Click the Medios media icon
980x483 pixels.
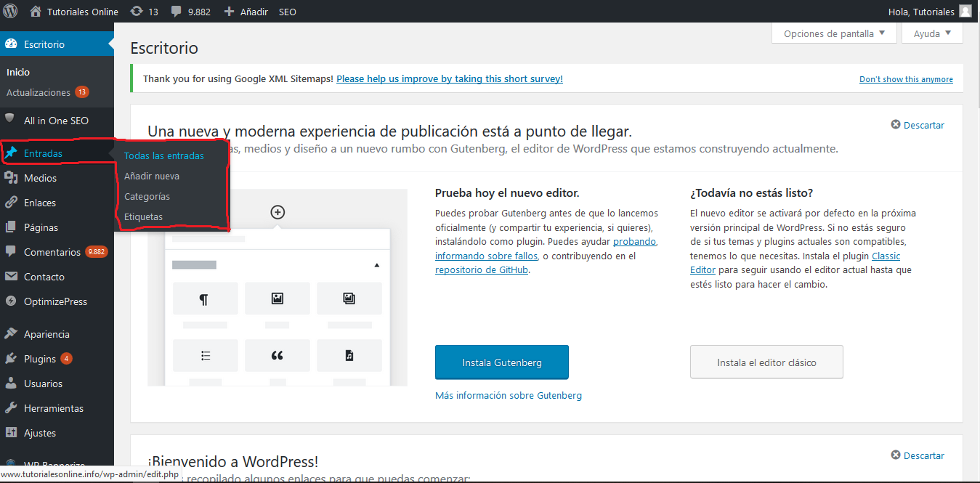[11, 178]
